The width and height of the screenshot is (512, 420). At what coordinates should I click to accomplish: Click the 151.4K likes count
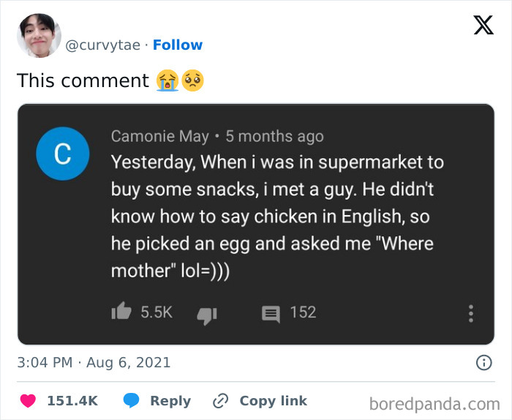[x=72, y=401]
